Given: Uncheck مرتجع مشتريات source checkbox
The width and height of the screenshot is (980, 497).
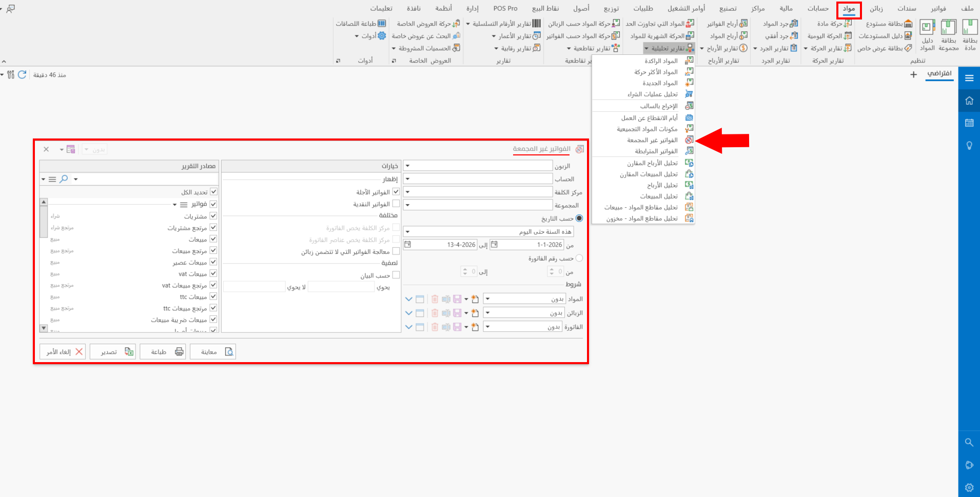Looking at the screenshot, I should click(x=213, y=227).
